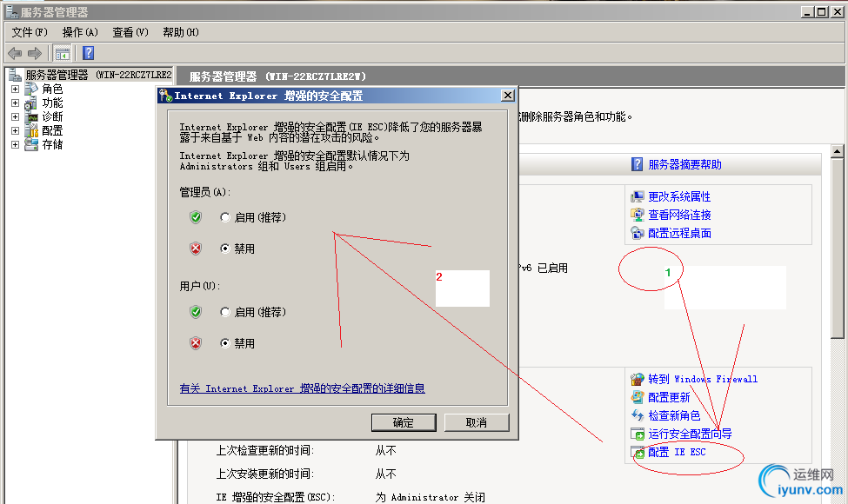Click the 配置远程桌面 link
Screen dimensions: 848x504
pyautogui.click(x=679, y=234)
